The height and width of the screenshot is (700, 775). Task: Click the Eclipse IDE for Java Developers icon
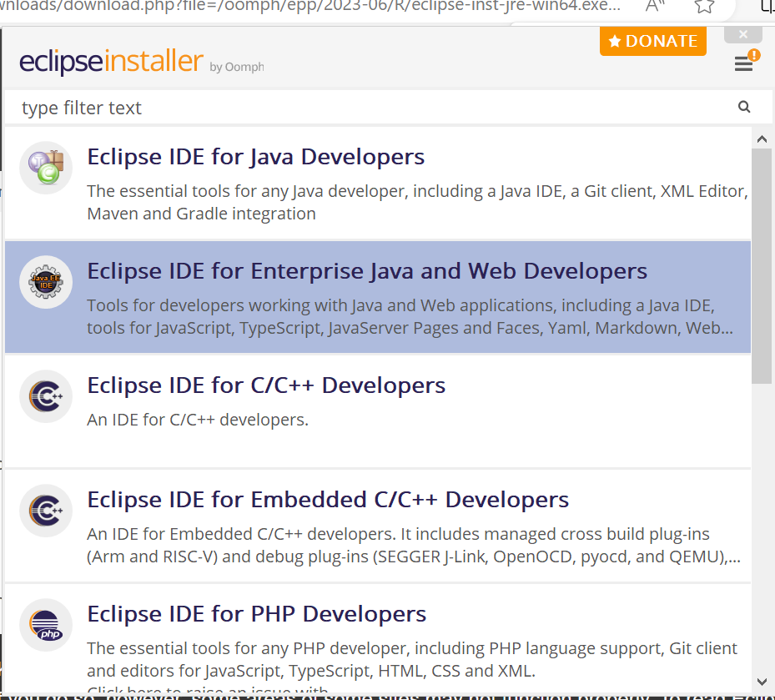(46, 168)
